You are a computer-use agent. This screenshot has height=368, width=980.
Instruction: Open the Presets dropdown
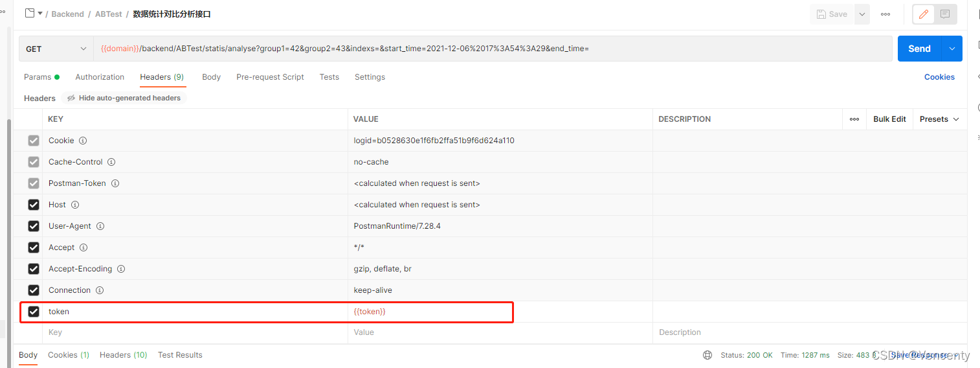(x=939, y=119)
